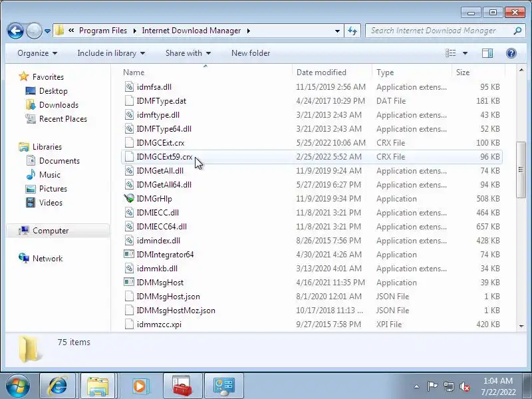This screenshot has height=399, width=532.
Task: Open Include in library menu
Action: [x=111, y=53]
